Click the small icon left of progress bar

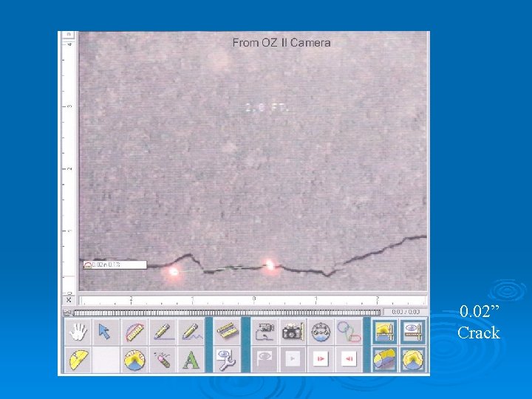click(66, 313)
